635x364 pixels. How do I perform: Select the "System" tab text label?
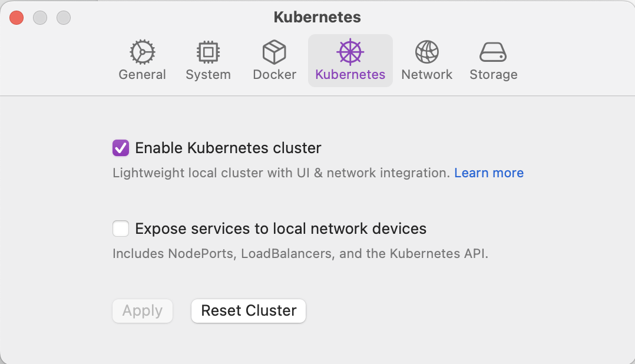[x=208, y=75]
